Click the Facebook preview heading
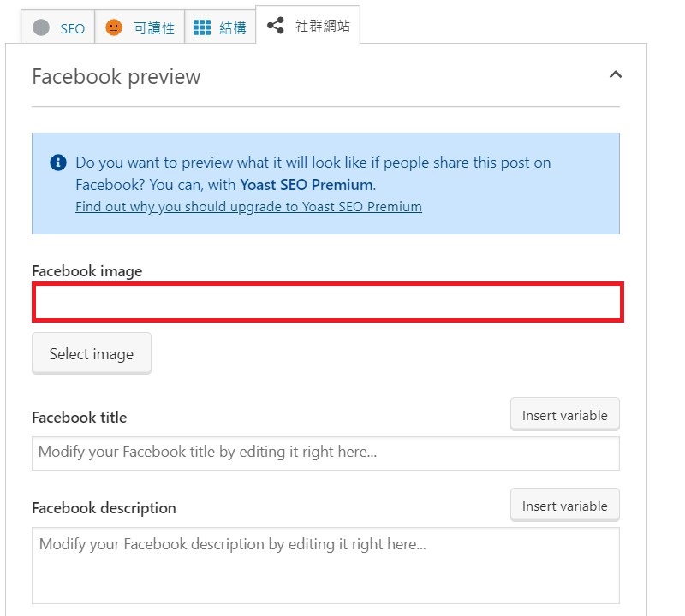685x616 pixels. [116, 77]
